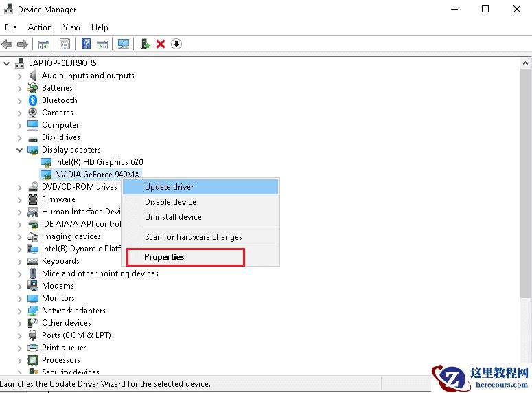Click the Back arrow toolbar icon
The width and height of the screenshot is (532, 393).
click(7, 44)
